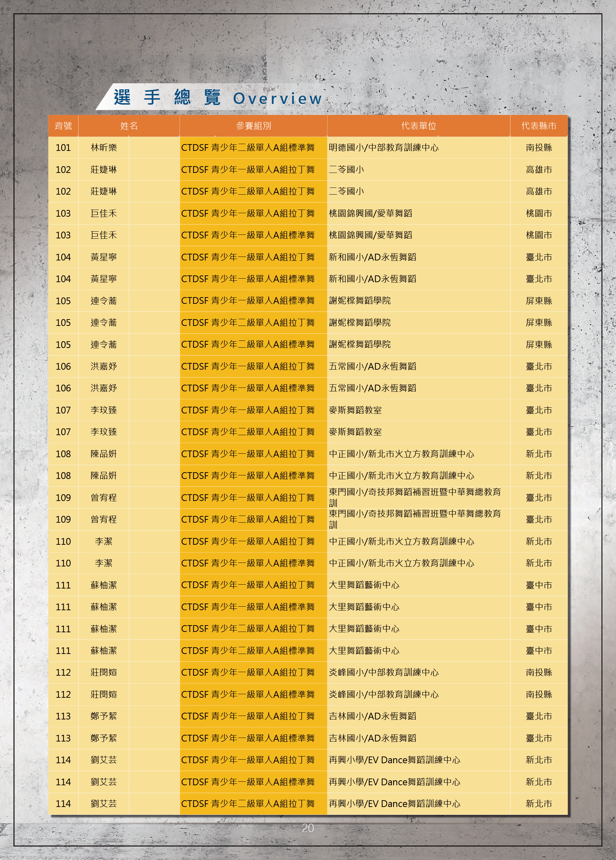Click "新北市" in 劉艾芸's 一級標準舞 row
The width and height of the screenshot is (616, 860).
[x=539, y=782]
